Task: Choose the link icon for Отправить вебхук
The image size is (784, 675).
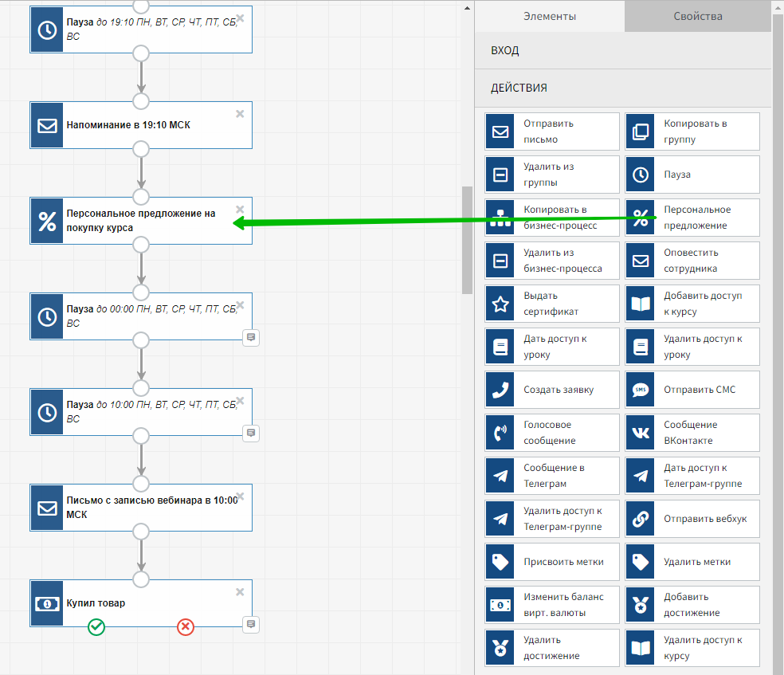Action: click(x=641, y=519)
